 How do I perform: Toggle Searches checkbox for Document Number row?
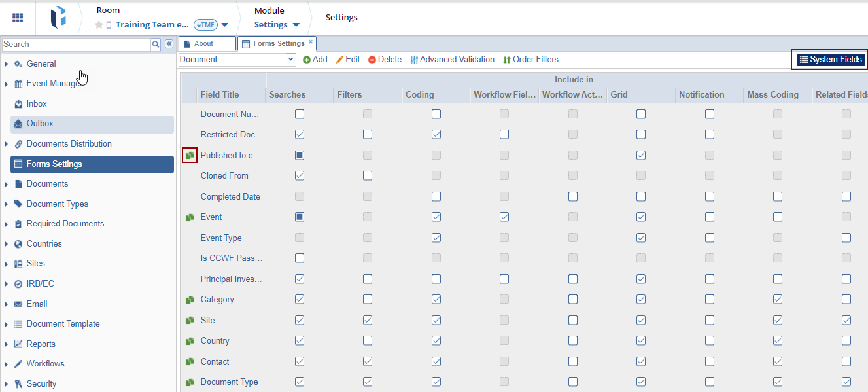point(300,114)
